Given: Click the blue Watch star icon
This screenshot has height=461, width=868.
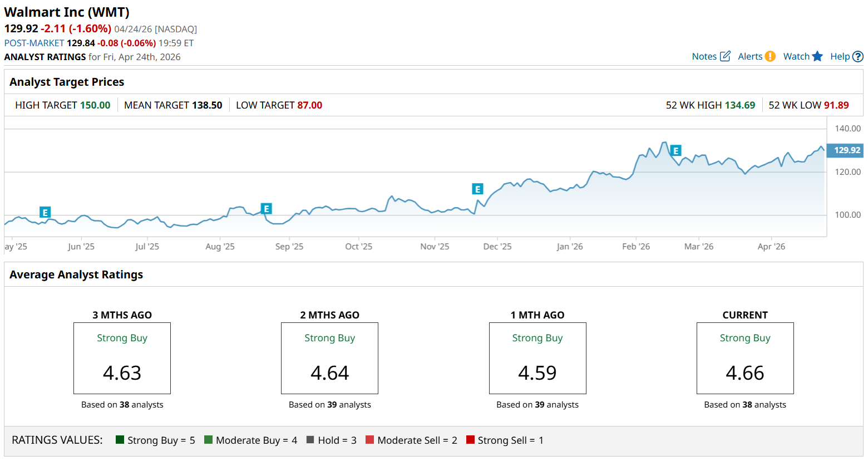Looking at the screenshot, I should (x=817, y=56).
